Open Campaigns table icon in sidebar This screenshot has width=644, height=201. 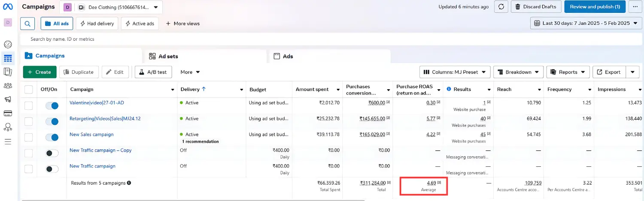point(8,58)
